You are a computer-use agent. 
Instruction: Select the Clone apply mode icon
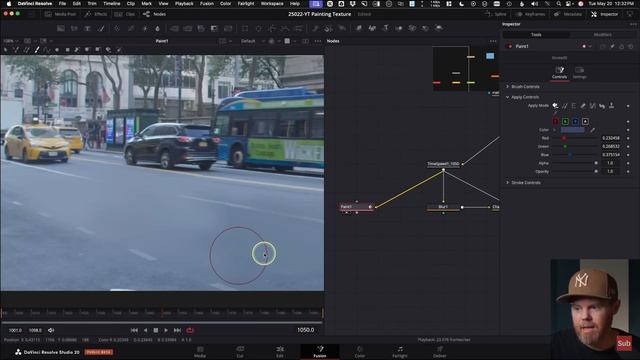[x=564, y=106]
